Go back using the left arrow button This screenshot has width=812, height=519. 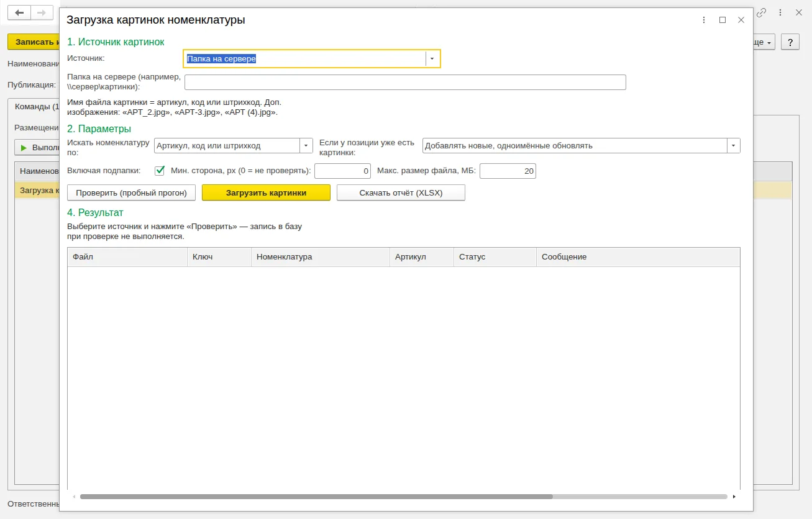(x=19, y=12)
